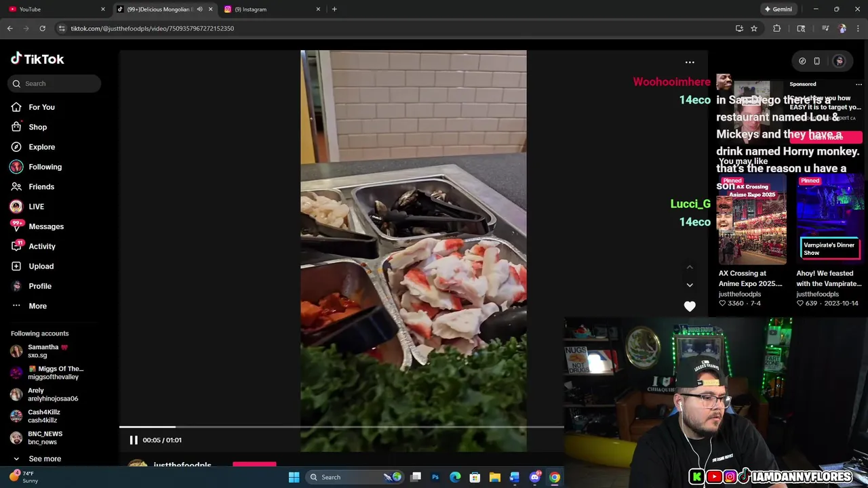
Task: Open the Chrome extensions menu
Action: click(777, 28)
